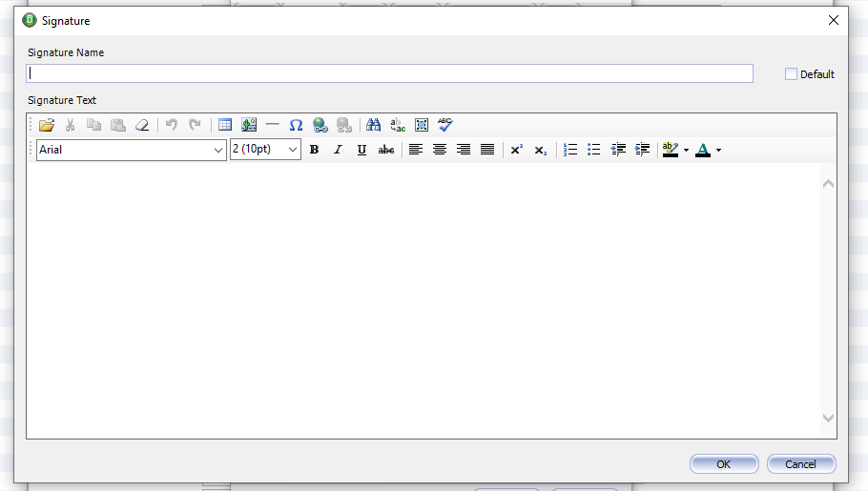Click the editor scroll down arrow
This screenshot has width=868, height=491.
tap(828, 418)
